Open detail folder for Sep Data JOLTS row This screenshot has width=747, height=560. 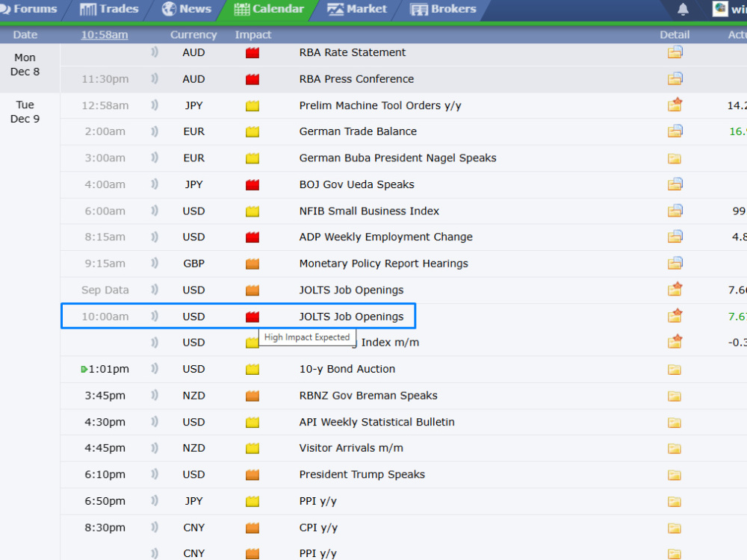(x=675, y=288)
